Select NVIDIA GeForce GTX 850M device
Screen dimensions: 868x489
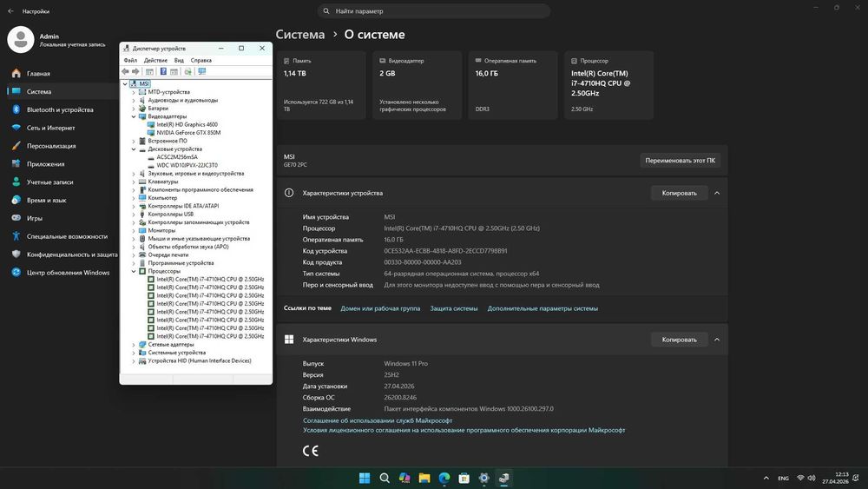coord(188,133)
